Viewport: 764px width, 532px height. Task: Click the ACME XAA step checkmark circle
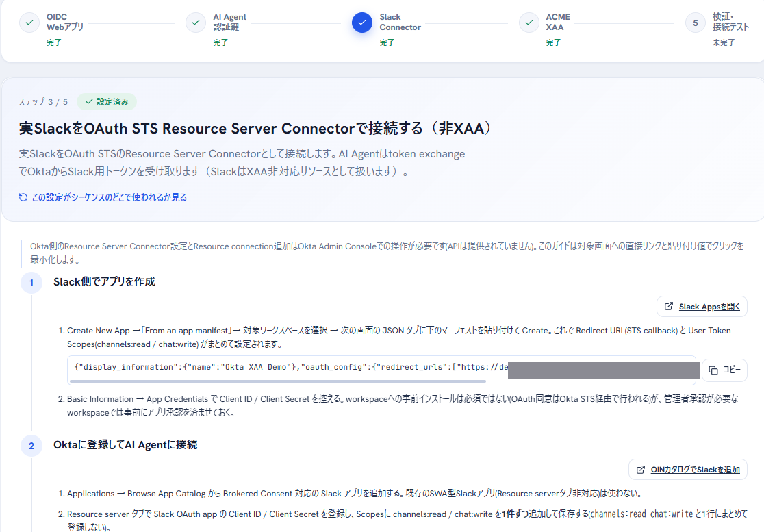(x=529, y=23)
